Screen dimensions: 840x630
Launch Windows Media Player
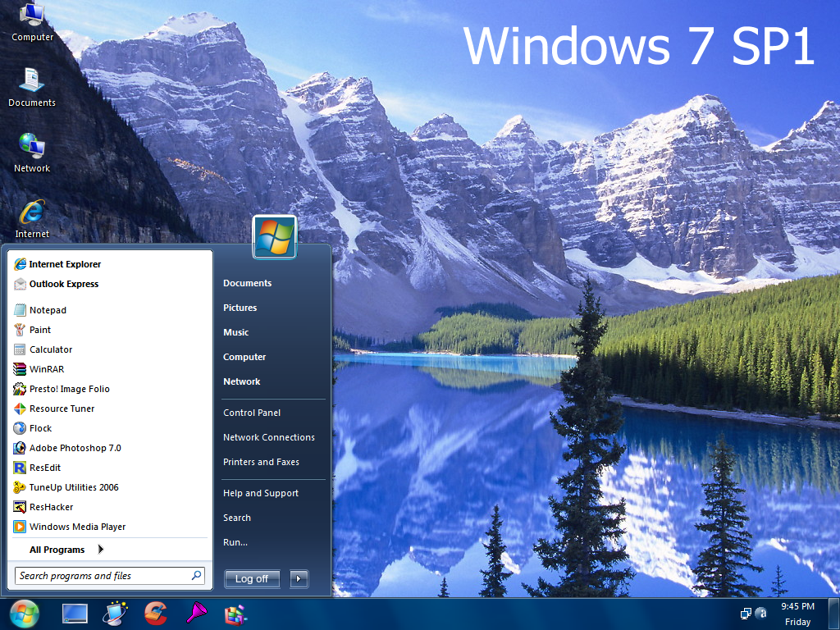(x=76, y=527)
